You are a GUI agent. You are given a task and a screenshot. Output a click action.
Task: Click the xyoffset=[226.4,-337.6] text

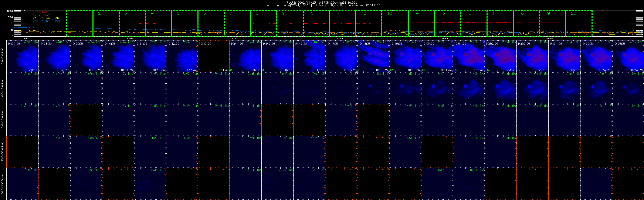tap(294, 5)
